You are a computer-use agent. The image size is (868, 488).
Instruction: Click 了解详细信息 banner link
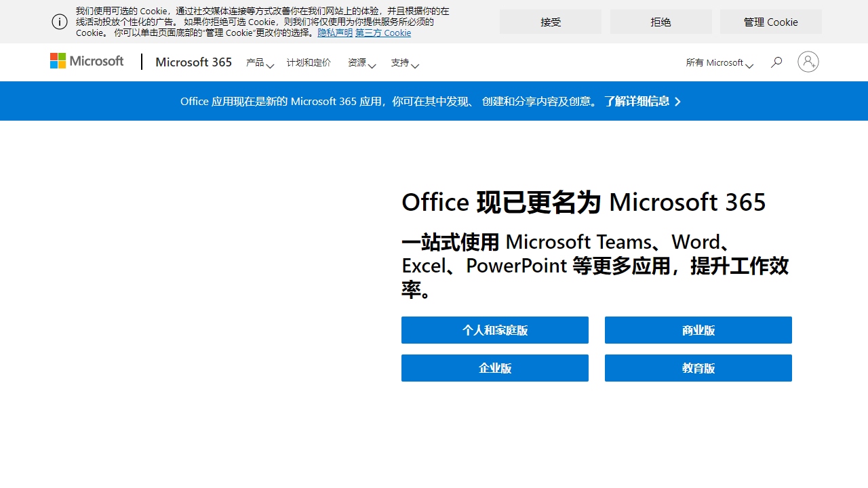point(642,101)
